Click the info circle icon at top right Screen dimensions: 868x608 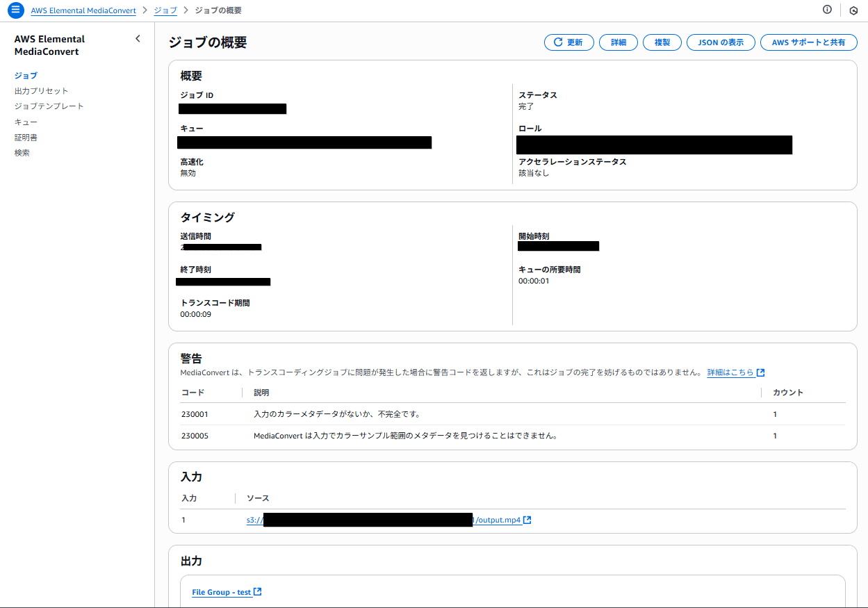[827, 10]
